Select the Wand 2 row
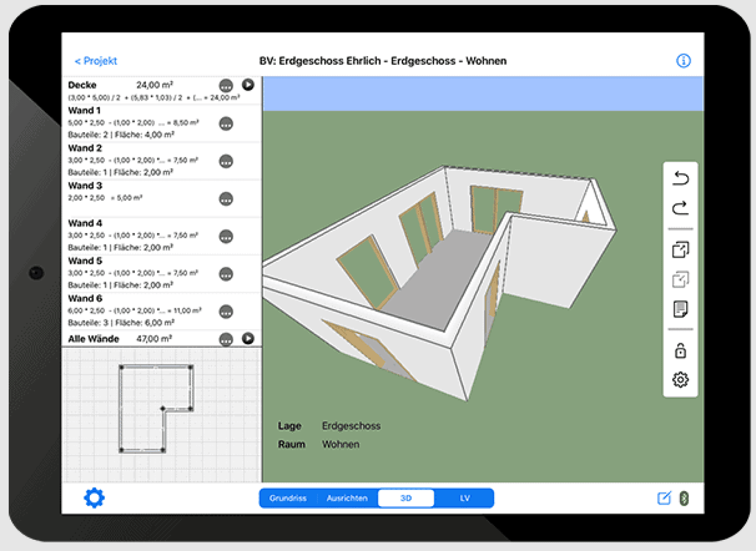Screen dimensions: 756x551 pyautogui.click(x=162, y=161)
